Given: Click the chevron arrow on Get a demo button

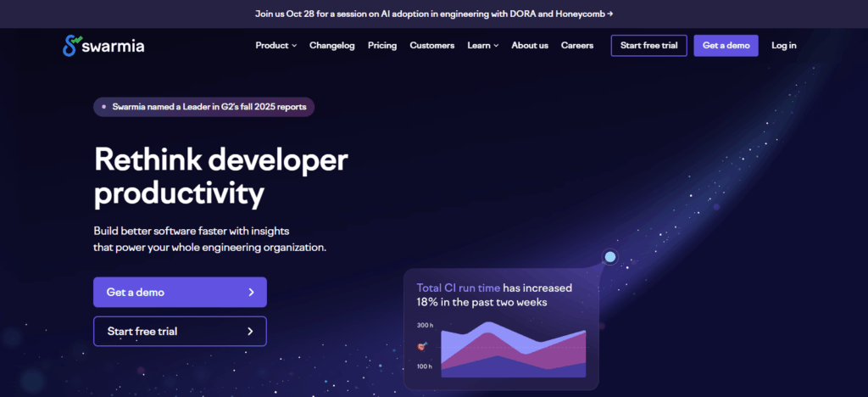Looking at the screenshot, I should 251,292.
